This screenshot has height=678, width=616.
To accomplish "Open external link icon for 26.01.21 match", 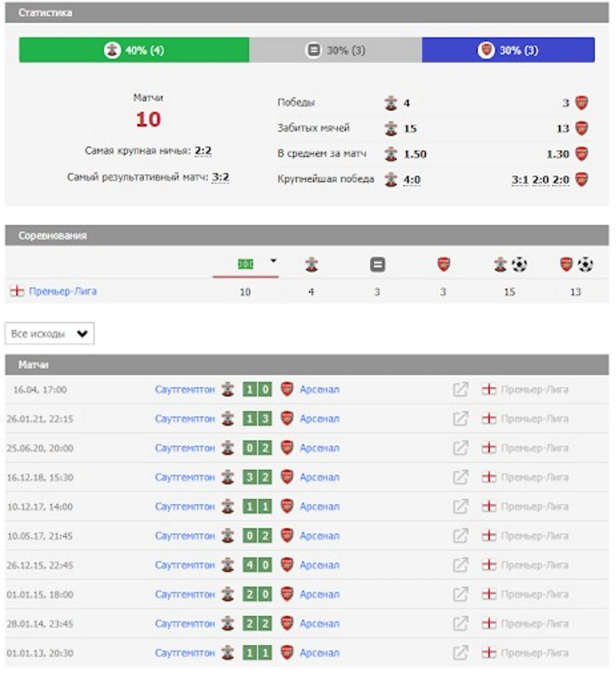I will (460, 419).
